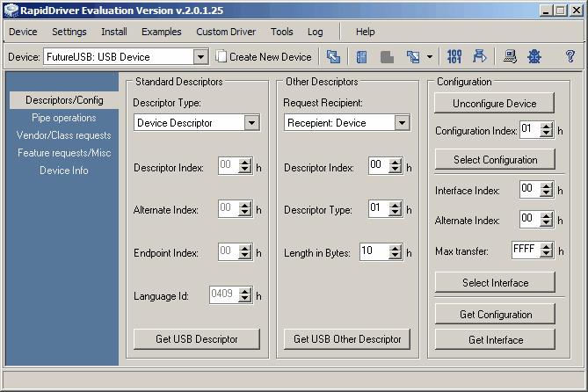Screen dimensions: 588x392
Task: Click the Create New Device page icon
Action: (221, 56)
